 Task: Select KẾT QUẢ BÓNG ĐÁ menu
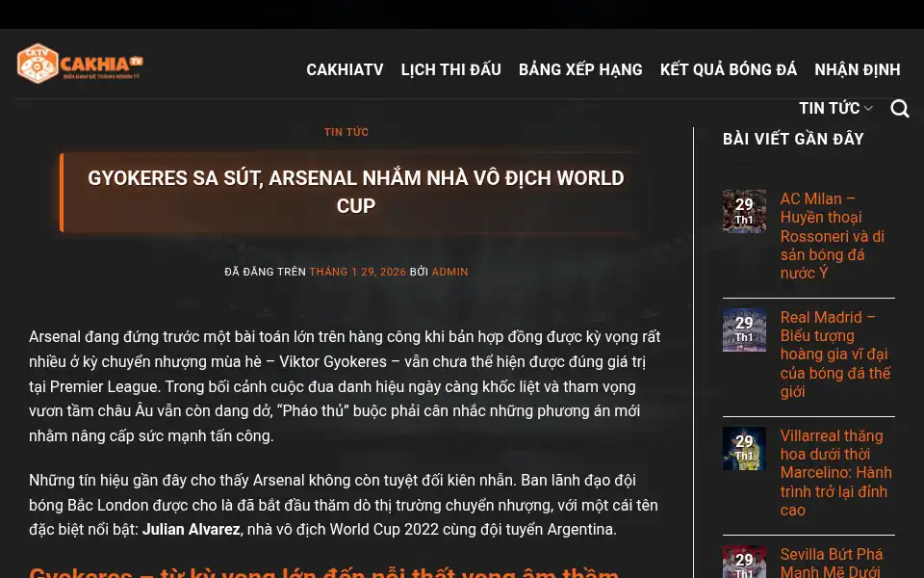tap(729, 69)
